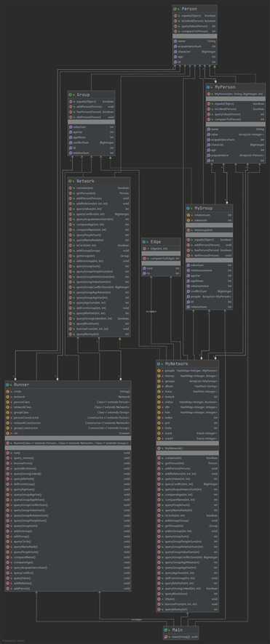
Task: Select the Group interface header
Action: tap(91, 94)
